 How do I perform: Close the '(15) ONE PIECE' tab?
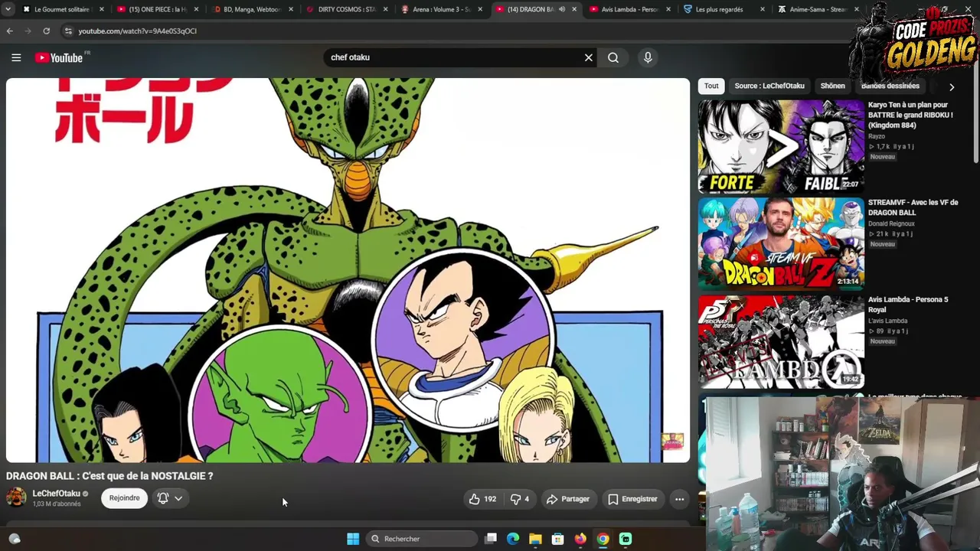click(196, 9)
